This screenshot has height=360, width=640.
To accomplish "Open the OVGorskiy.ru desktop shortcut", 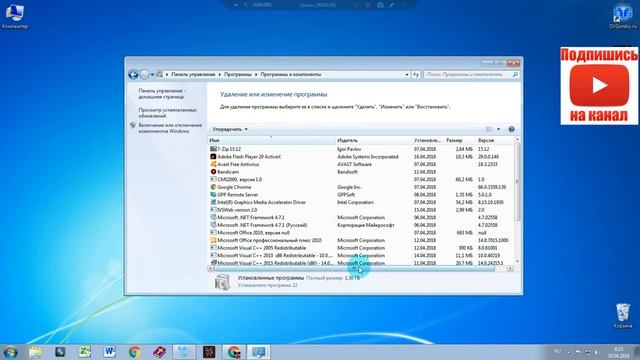I will tap(623, 17).
